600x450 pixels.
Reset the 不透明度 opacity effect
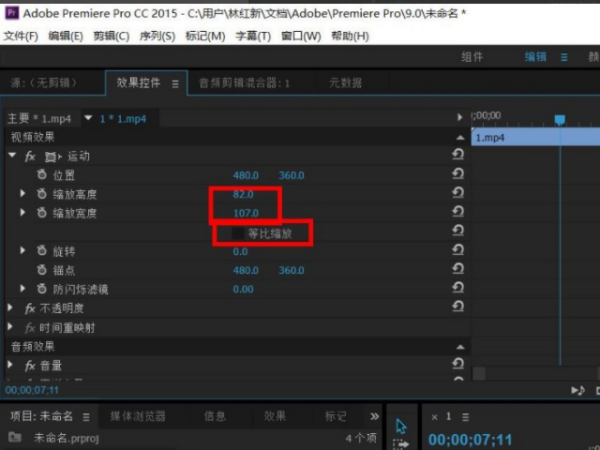458,307
